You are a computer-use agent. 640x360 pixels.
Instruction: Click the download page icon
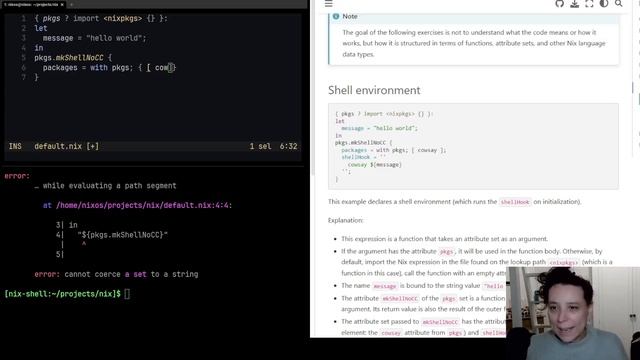point(574,4)
